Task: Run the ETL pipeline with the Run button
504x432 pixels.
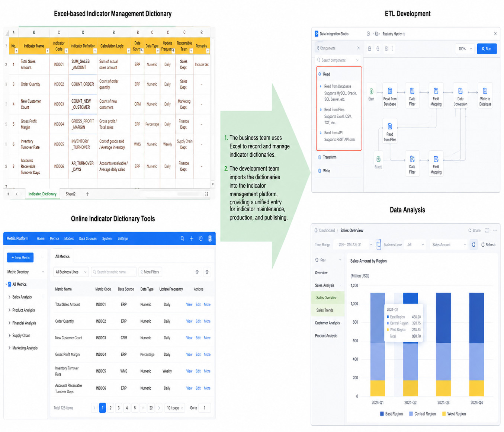Action: [x=487, y=49]
